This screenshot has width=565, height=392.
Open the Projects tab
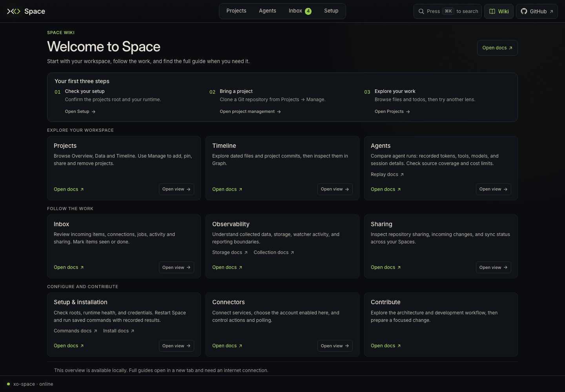click(236, 11)
